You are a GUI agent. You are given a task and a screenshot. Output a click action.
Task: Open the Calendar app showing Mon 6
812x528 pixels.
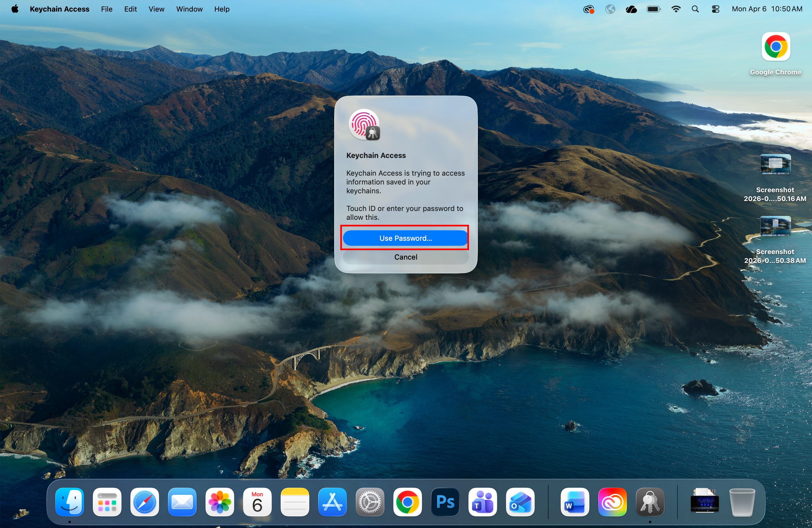click(x=257, y=502)
